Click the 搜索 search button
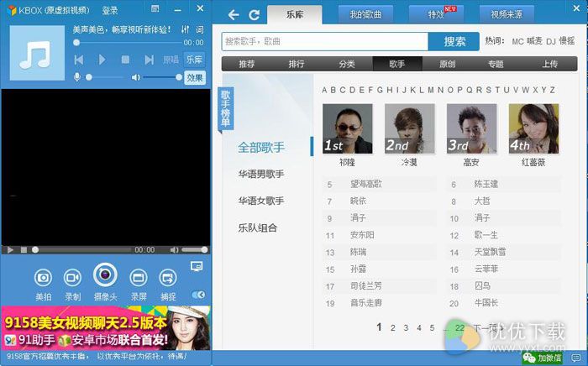The width and height of the screenshot is (588, 366). [454, 41]
